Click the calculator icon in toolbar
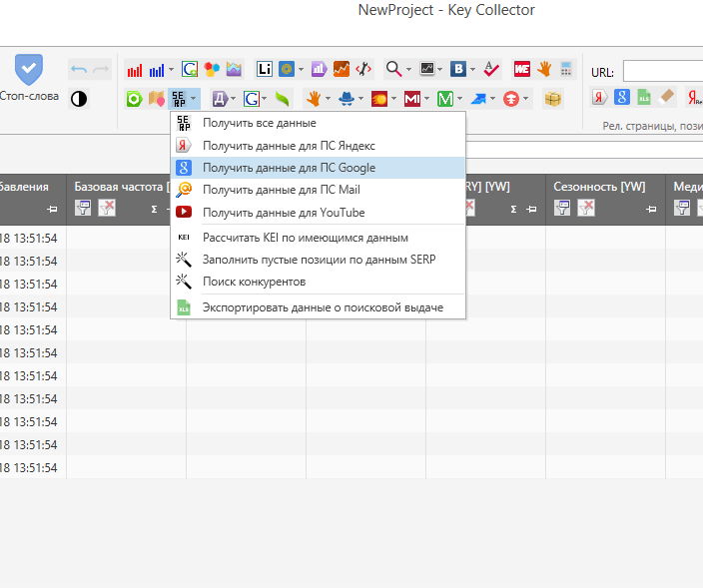 (x=567, y=69)
